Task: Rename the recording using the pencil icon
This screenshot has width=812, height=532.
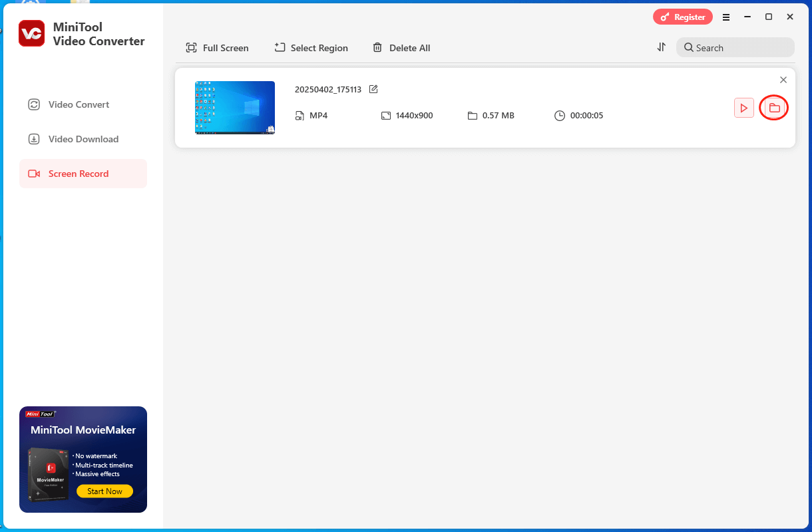Action: 373,88
